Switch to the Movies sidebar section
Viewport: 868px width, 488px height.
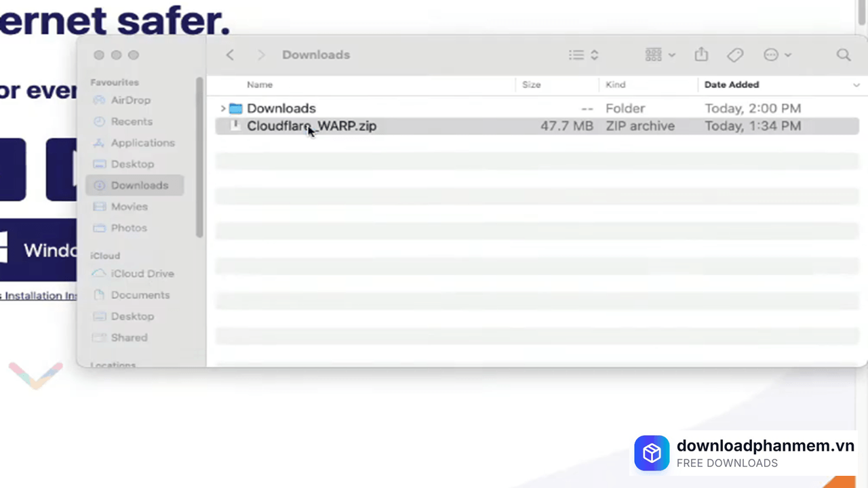pyautogui.click(x=129, y=207)
